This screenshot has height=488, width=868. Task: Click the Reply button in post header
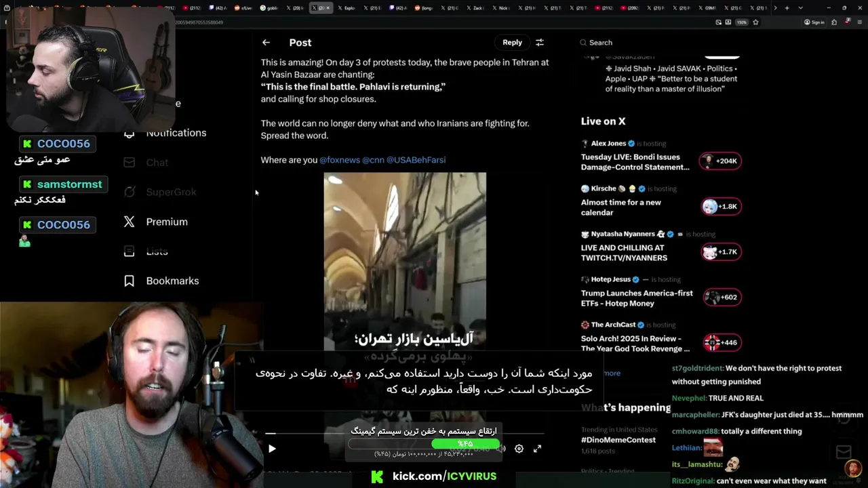(x=512, y=42)
